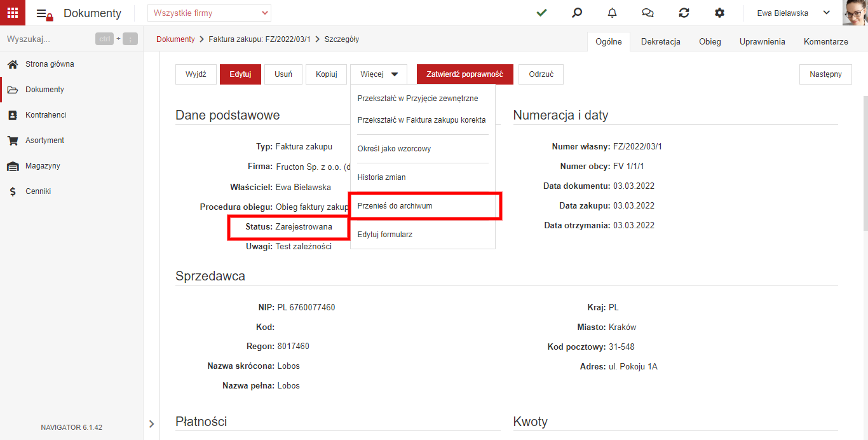The image size is (868, 440).
Task: Open search via magnifier icon
Action: point(577,13)
